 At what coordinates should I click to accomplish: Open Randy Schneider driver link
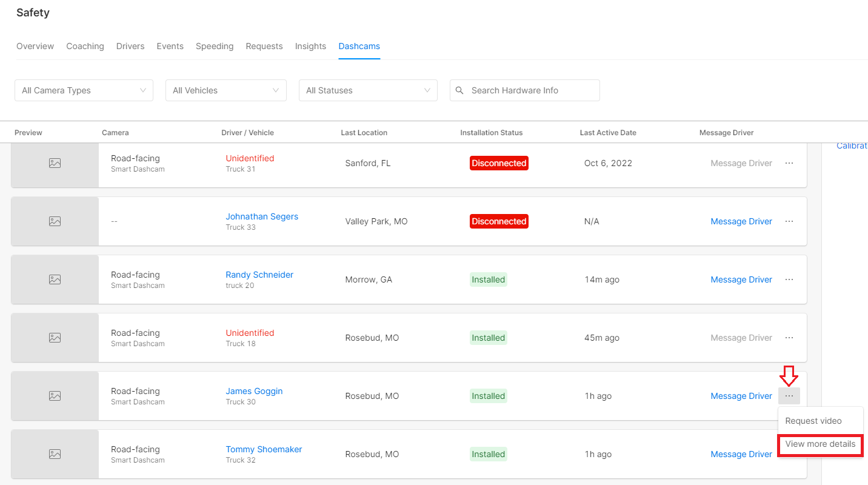click(x=259, y=275)
